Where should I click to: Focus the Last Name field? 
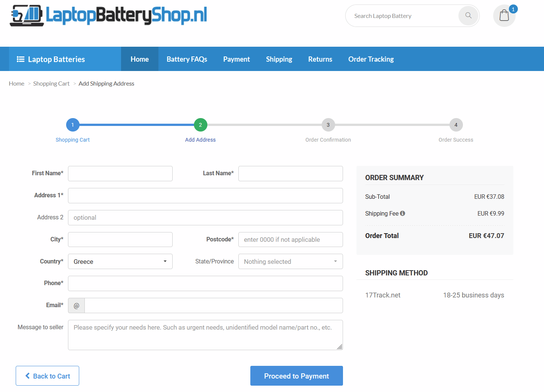291,173
